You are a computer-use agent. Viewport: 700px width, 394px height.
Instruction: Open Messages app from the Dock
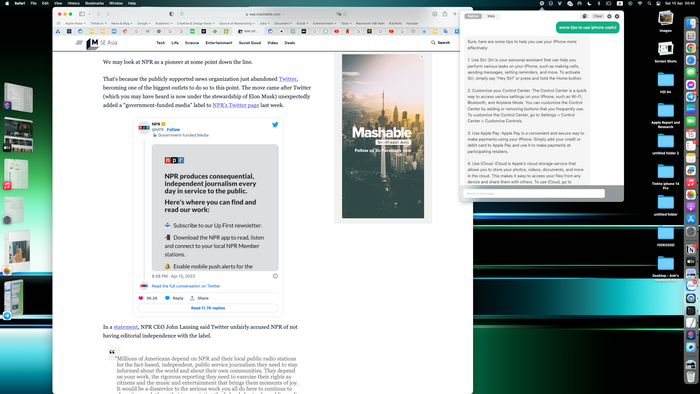click(x=691, y=72)
